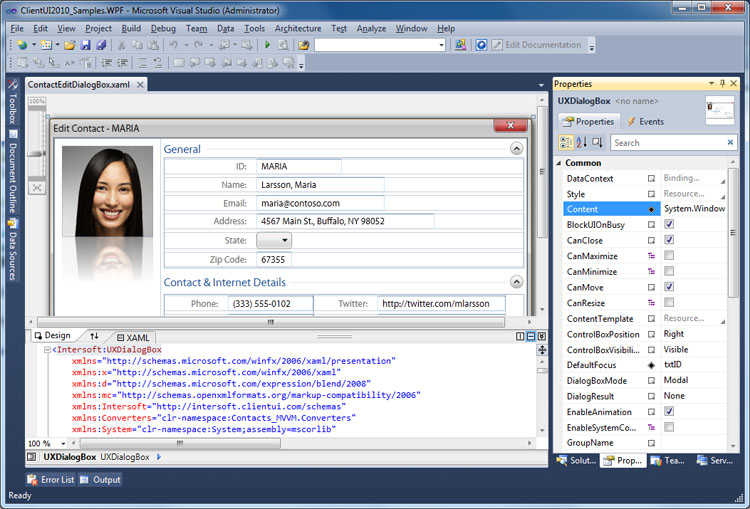Screen dimensions: 750x509
Task: Open the State dropdown in the form
Action: tap(274, 240)
